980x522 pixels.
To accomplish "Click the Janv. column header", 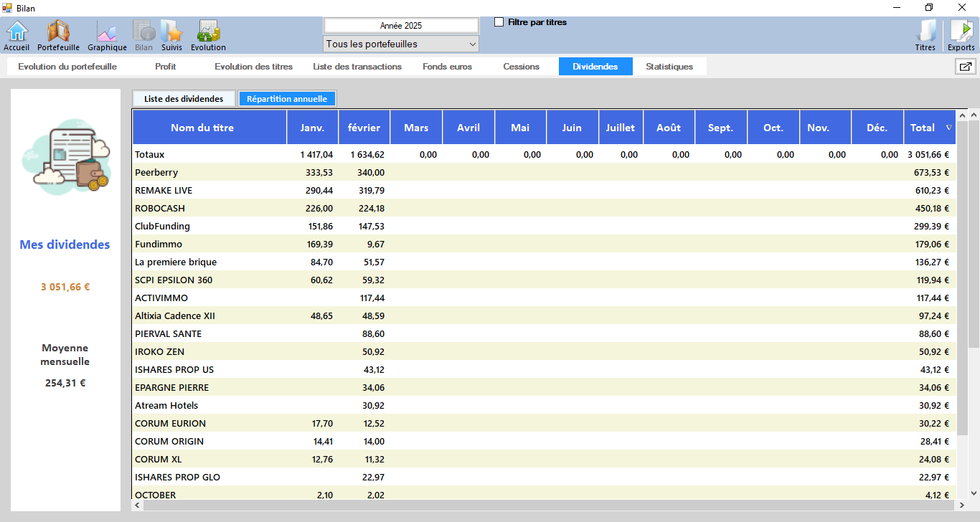I will [312, 128].
